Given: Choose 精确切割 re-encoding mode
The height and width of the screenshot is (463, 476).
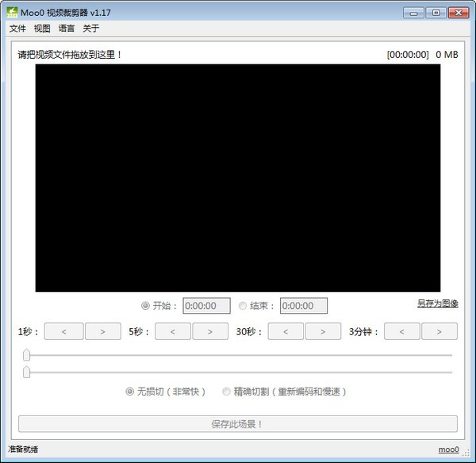Looking at the screenshot, I should [x=227, y=392].
